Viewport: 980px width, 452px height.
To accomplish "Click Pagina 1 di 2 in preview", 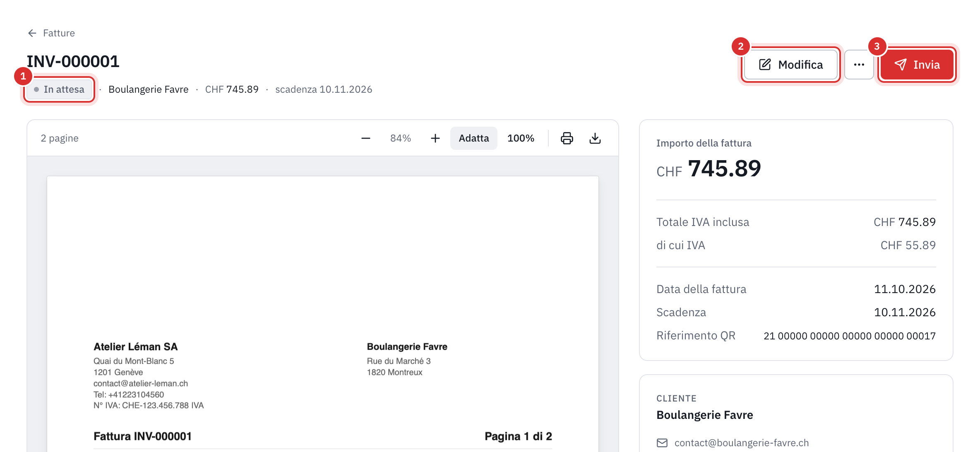I will (x=519, y=436).
